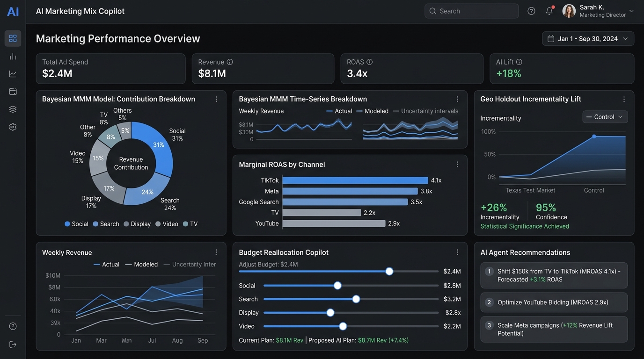Image resolution: width=644 pixels, height=359 pixels.
Task: Click the Adjust Budget slider handle
Action: (x=389, y=271)
